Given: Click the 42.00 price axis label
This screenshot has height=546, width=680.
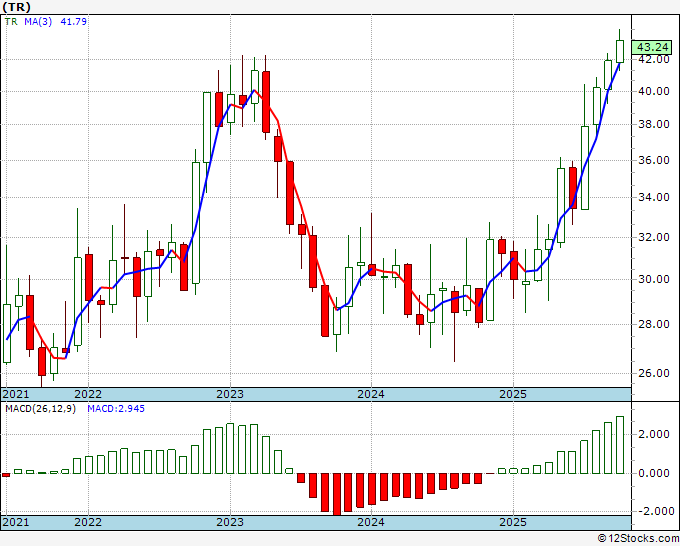Looking at the screenshot, I should [654, 59].
